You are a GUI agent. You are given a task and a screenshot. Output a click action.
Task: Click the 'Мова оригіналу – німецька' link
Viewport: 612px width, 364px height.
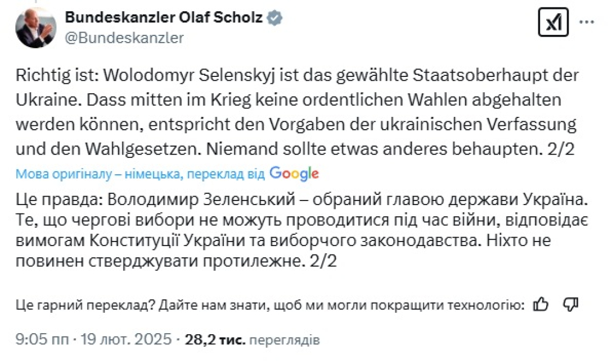[x=98, y=174]
